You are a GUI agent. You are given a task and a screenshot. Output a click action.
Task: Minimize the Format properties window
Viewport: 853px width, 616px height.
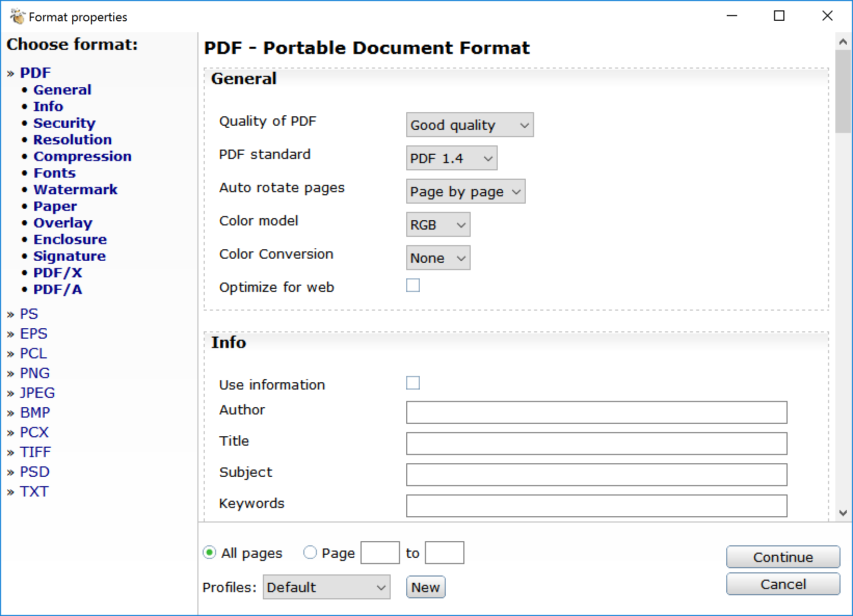[x=732, y=16]
